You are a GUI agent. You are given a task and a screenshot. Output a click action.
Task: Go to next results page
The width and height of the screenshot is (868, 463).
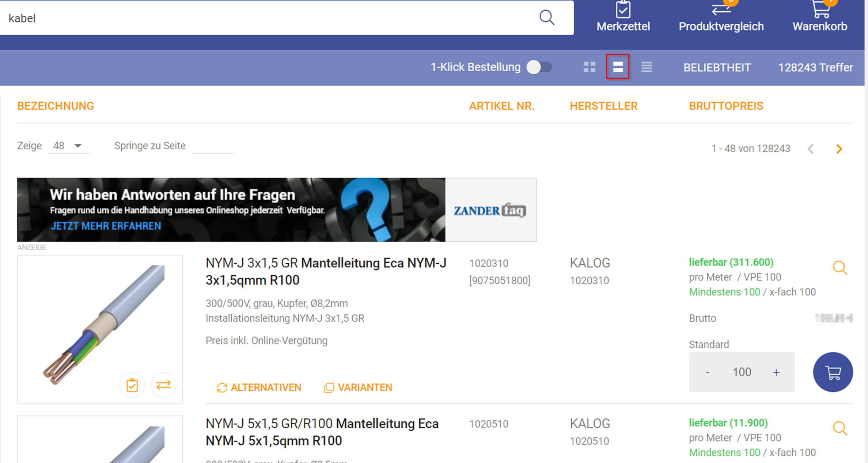(x=839, y=149)
